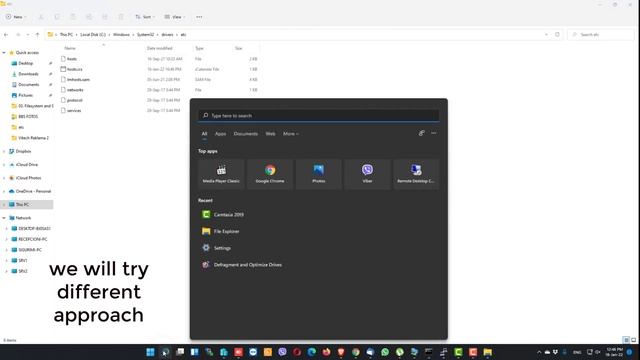640x360 pixels.
Task: Click the Search etc box
Action: (601, 35)
